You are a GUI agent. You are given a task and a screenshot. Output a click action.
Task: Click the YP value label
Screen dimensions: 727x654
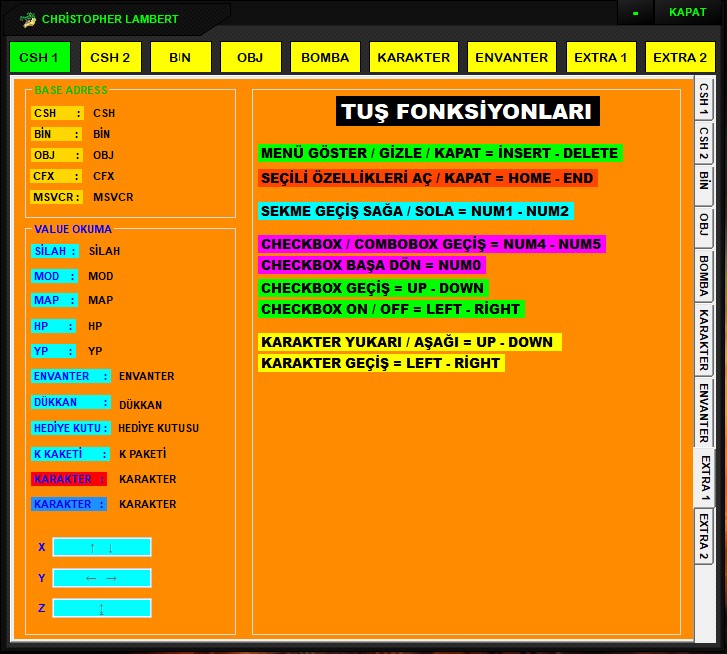53,351
